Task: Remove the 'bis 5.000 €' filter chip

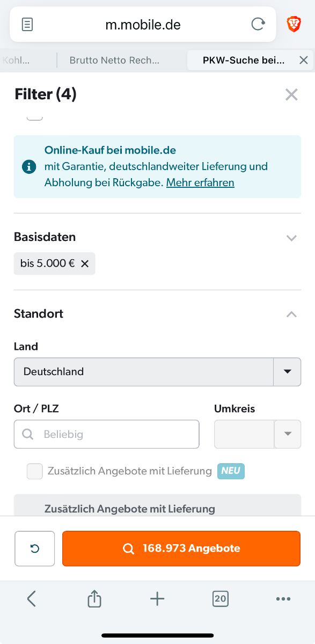Action: (85, 264)
